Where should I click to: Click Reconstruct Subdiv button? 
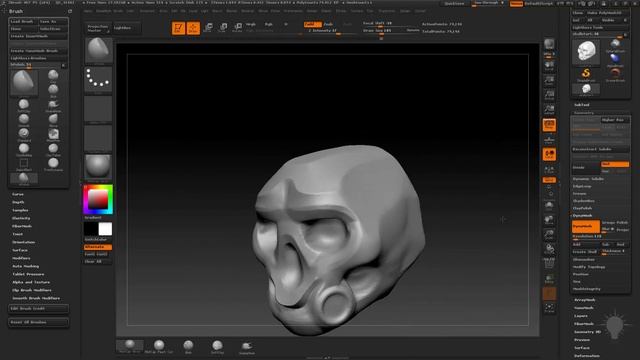point(600,149)
